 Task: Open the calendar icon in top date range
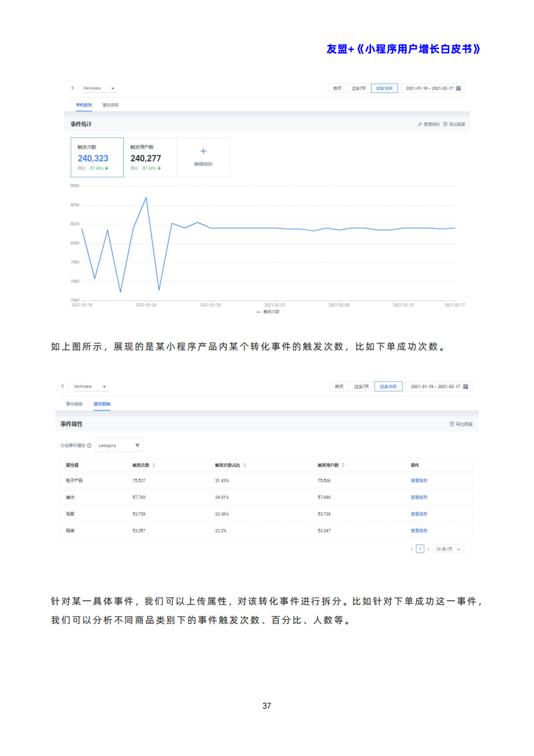tap(459, 88)
